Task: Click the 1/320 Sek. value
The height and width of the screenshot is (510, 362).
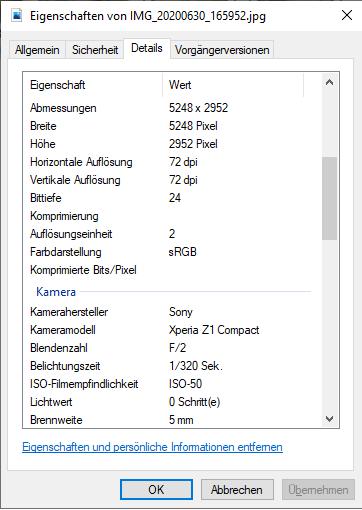Action: click(x=196, y=366)
